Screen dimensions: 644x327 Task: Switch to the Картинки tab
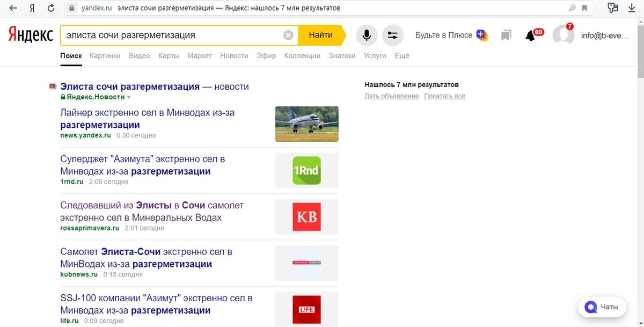click(105, 56)
